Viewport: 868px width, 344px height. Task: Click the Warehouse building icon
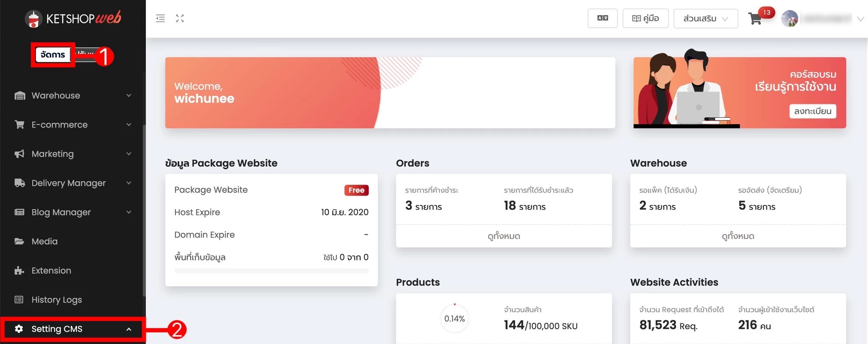pyautogui.click(x=20, y=96)
